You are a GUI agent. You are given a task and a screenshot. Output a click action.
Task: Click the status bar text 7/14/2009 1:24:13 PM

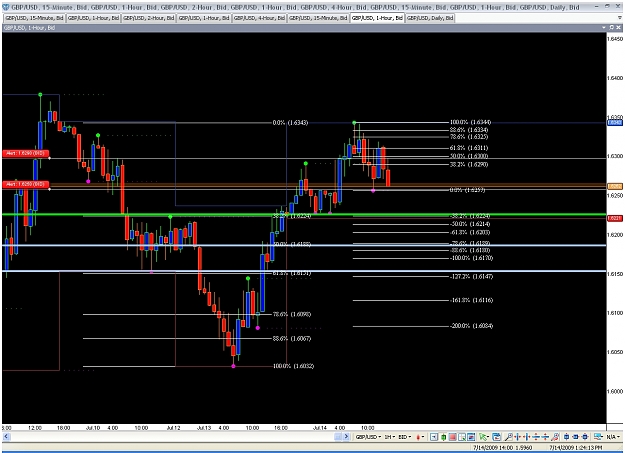tap(576, 448)
